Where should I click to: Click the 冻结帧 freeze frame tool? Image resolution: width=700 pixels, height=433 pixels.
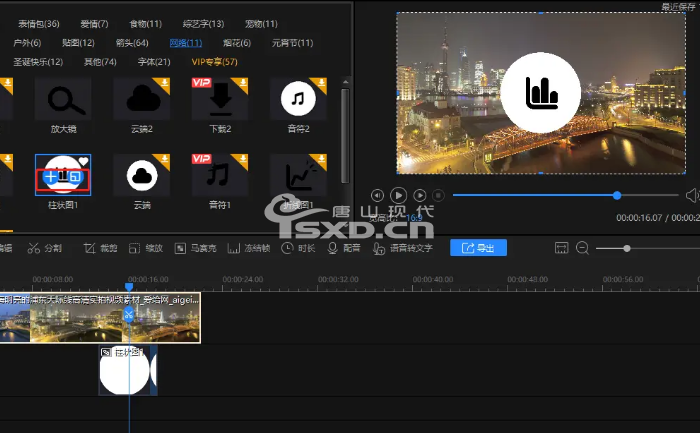pyautogui.click(x=249, y=248)
